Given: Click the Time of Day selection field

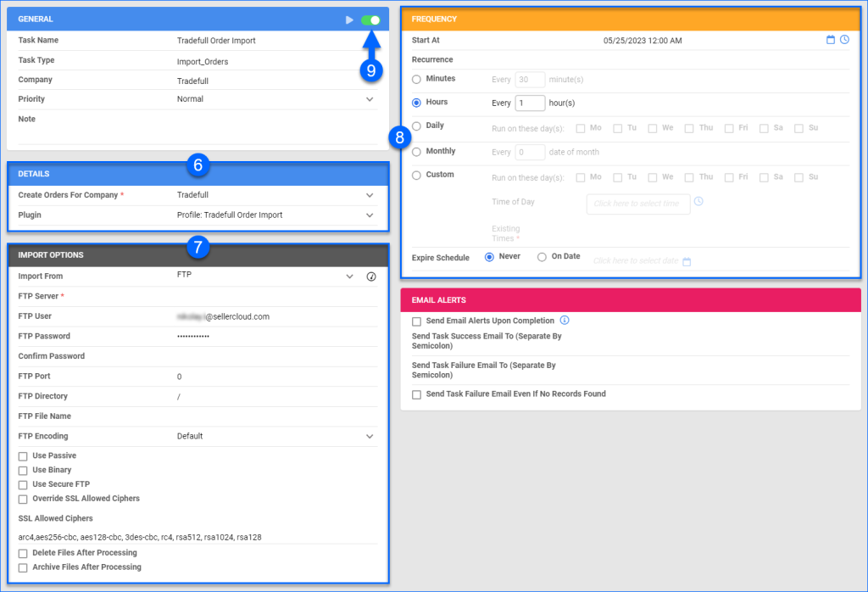Looking at the screenshot, I should coord(637,204).
